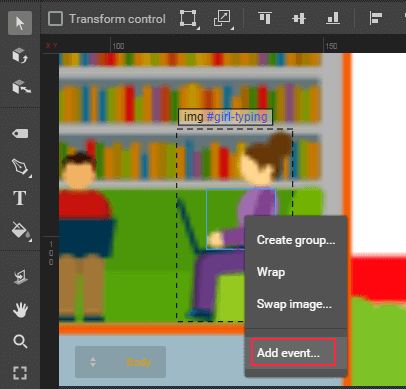Open the transform bounding-box options dropdown

point(189,19)
